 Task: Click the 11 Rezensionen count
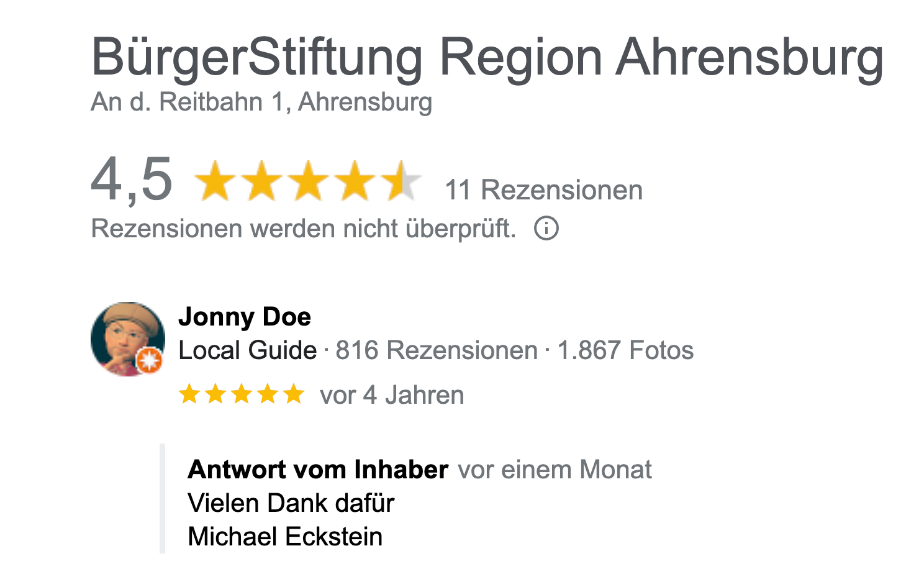[x=544, y=190]
